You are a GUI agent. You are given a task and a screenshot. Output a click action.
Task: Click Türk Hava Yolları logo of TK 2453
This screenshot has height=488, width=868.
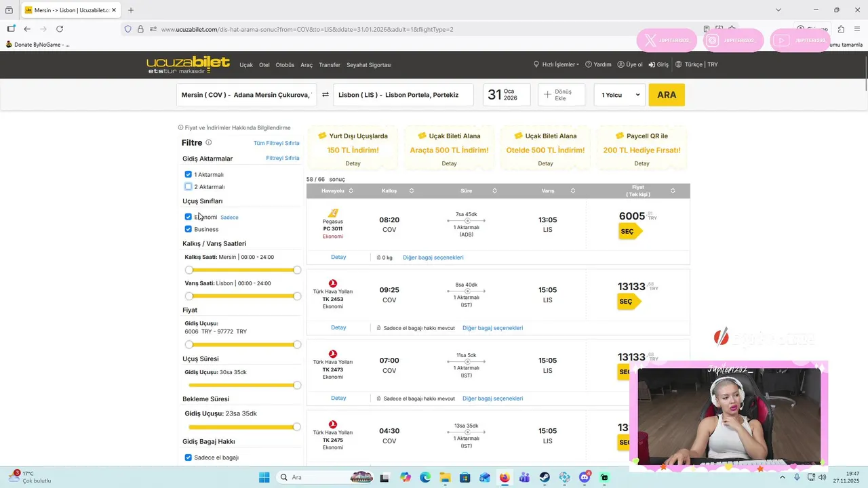[333, 283]
